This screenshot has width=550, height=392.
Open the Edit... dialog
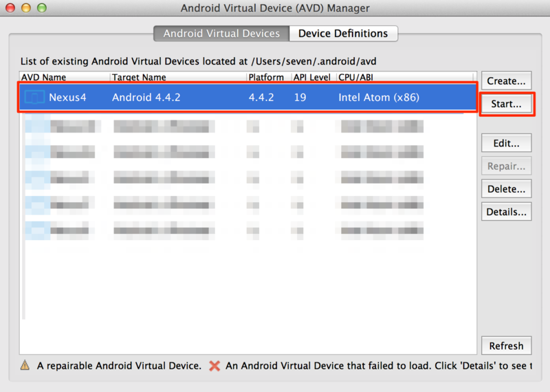506,143
